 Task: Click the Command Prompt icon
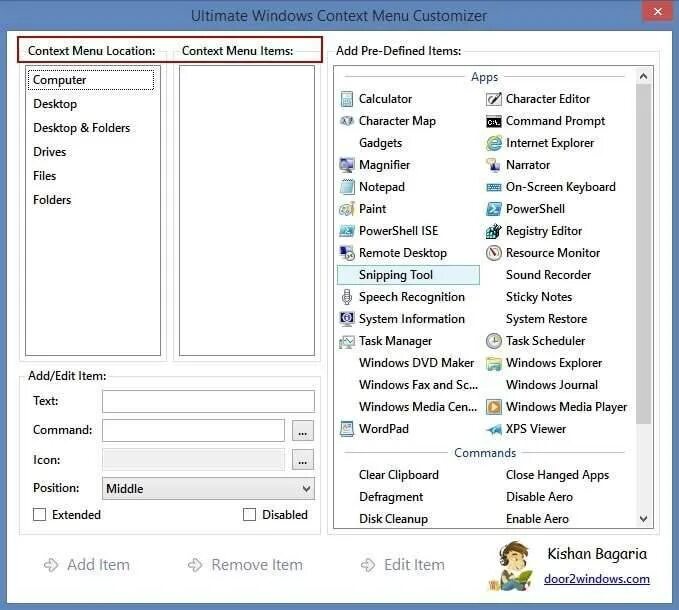pos(494,122)
